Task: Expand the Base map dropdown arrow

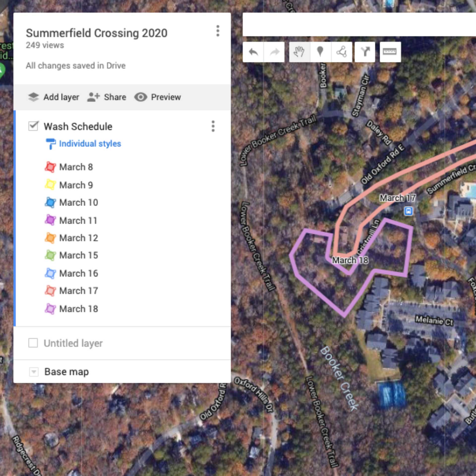Action: tap(34, 372)
